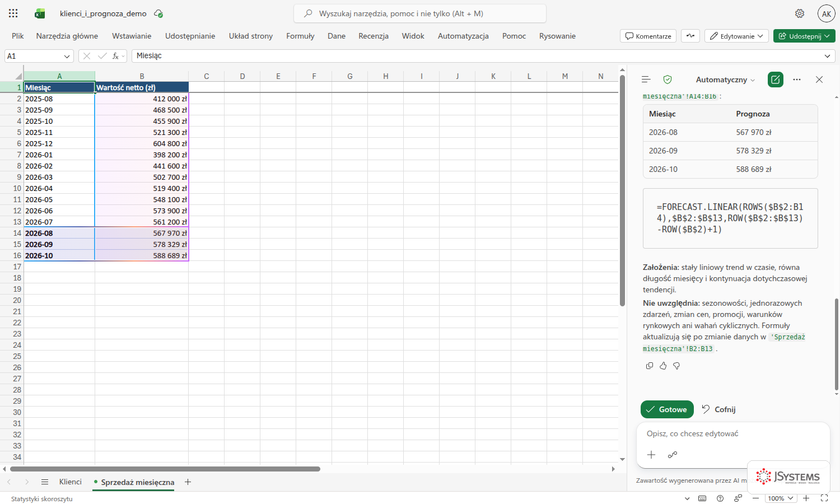Give the response a thumbs up

(x=663, y=366)
